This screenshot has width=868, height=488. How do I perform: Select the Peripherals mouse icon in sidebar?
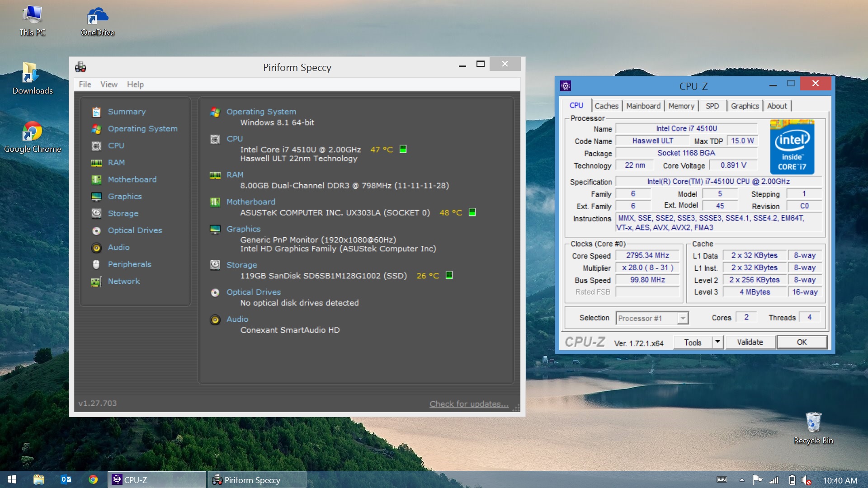click(x=96, y=264)
